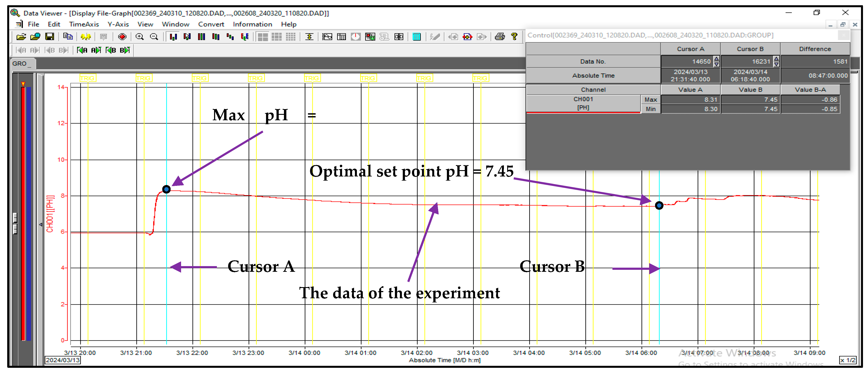Click the Copy icon in the toolbar
Image resolution: width=868 pixels, height=375 pixels.
(68, 37)
